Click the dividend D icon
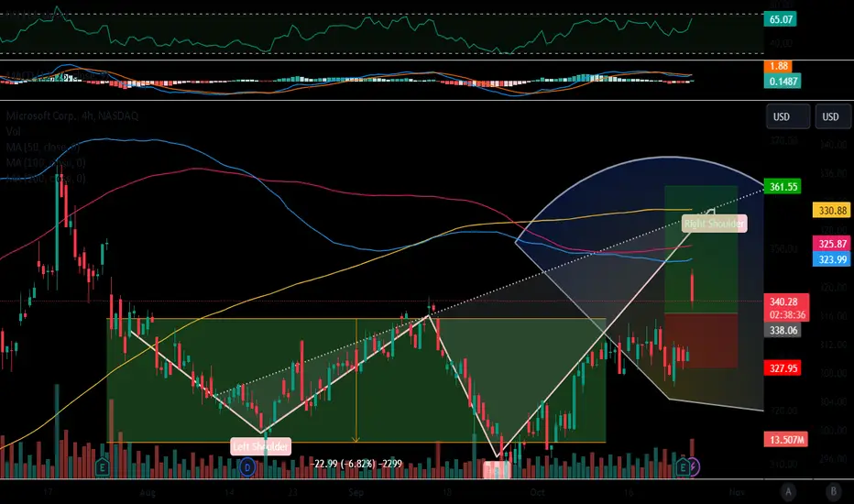 click(x=247, y=467)
